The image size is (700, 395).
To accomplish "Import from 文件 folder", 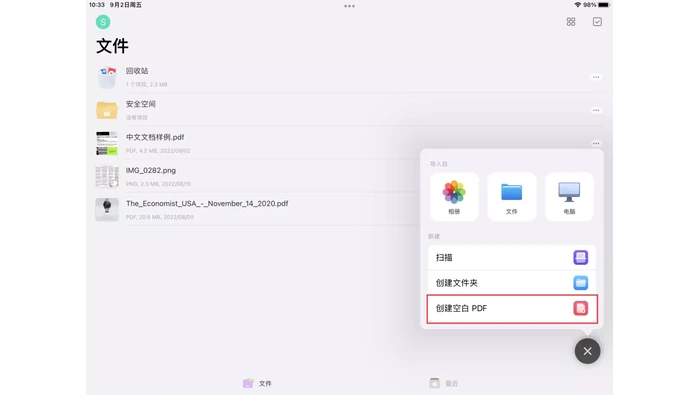I will coord(512,197).
